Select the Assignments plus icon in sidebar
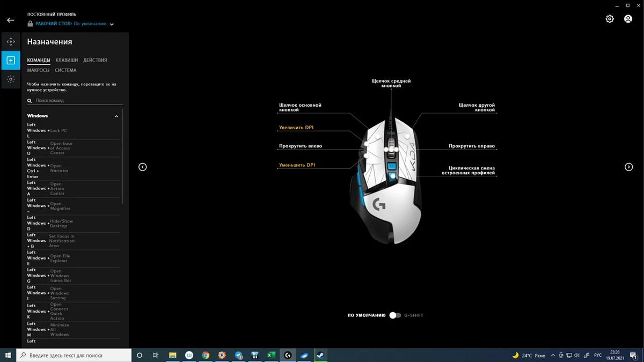Image resolution: width=644 pixels, height=362 pixels. 11,61
